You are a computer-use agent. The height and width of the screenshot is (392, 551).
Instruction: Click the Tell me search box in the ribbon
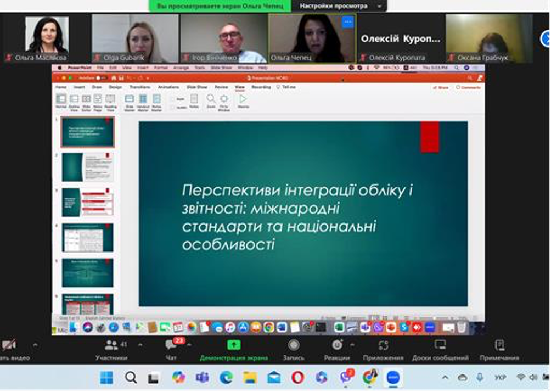point(286,87)
